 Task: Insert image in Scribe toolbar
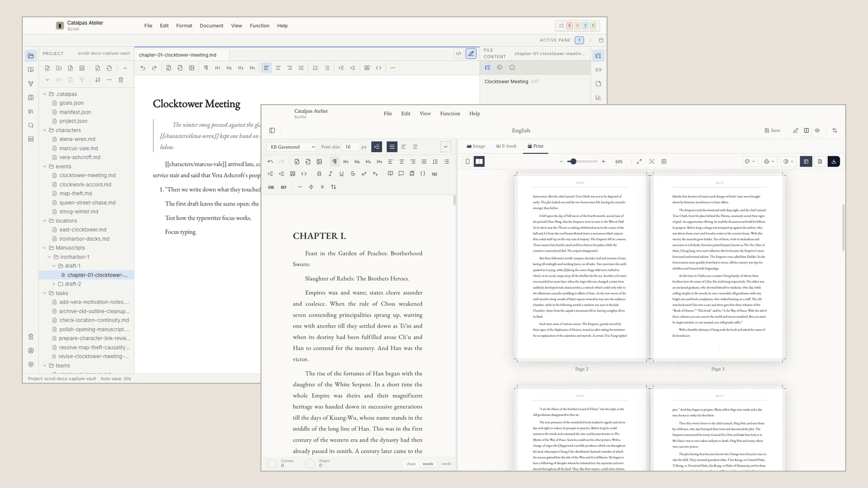pyautogui.click(x=319, y=162)
